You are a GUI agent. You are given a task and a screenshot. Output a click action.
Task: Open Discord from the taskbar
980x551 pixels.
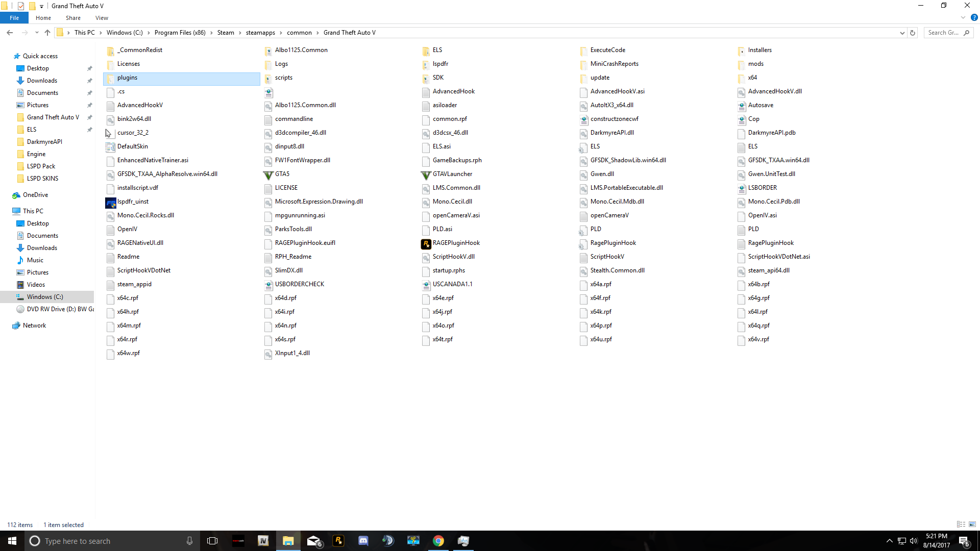click(363, 541)
